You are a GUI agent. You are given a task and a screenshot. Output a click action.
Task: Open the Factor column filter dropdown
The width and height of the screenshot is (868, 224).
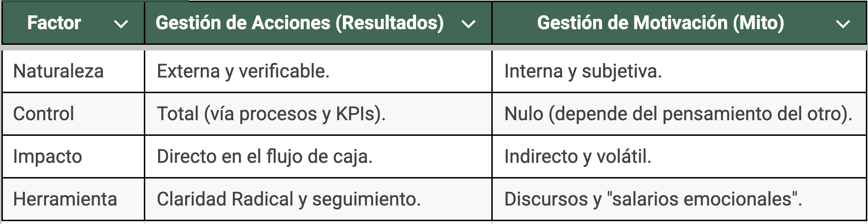(121, 24)
